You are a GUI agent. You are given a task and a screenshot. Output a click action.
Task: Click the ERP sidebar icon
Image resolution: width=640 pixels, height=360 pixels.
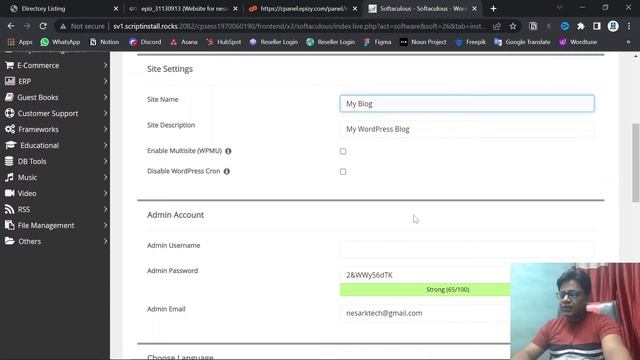10,81
